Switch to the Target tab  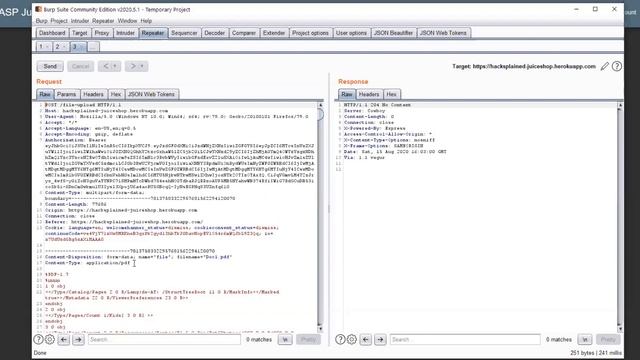pos(80,33)
